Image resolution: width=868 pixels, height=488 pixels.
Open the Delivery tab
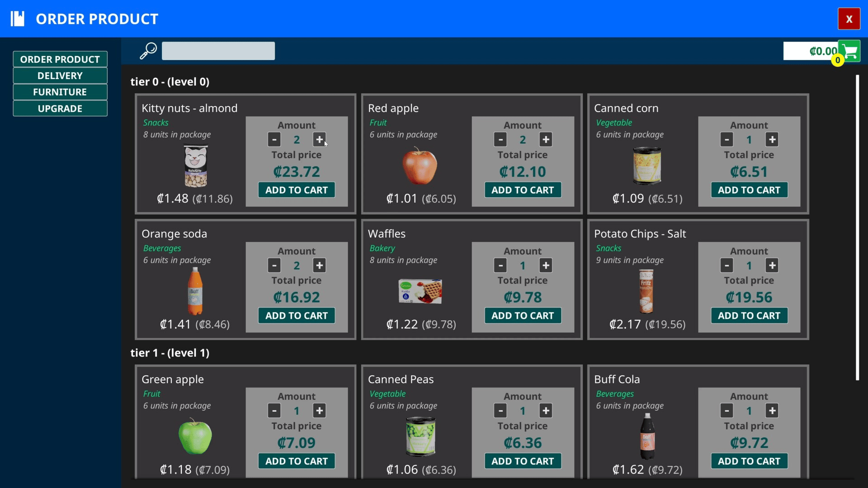[x=60, y=76]
